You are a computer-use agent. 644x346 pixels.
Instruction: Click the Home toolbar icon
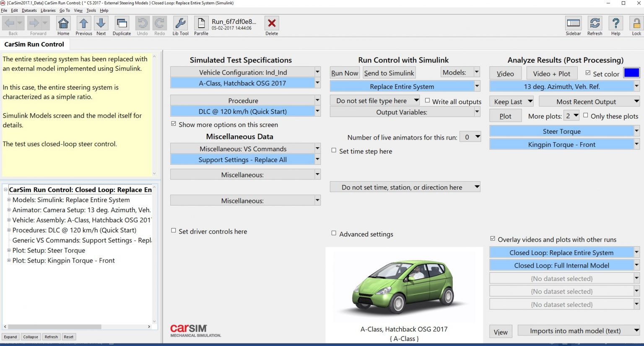click(63, 24)
